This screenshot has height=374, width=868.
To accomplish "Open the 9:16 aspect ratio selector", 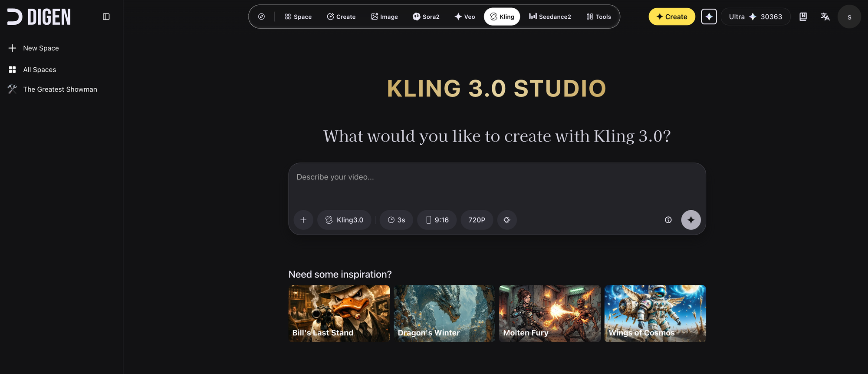I will 437,220.
